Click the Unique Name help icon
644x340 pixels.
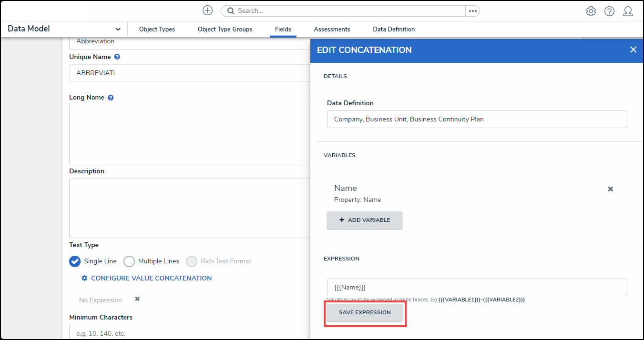click(x=117, y=57)
